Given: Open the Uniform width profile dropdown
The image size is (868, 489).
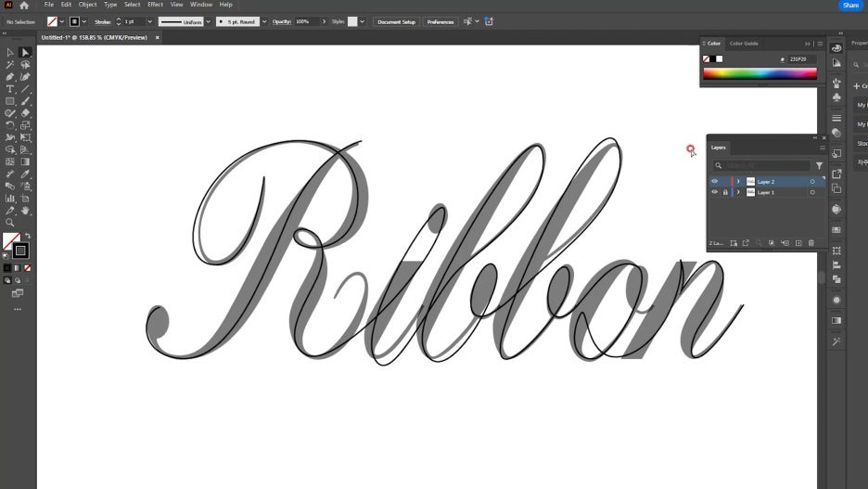Looking at the screenshot, I should (208, 21).
